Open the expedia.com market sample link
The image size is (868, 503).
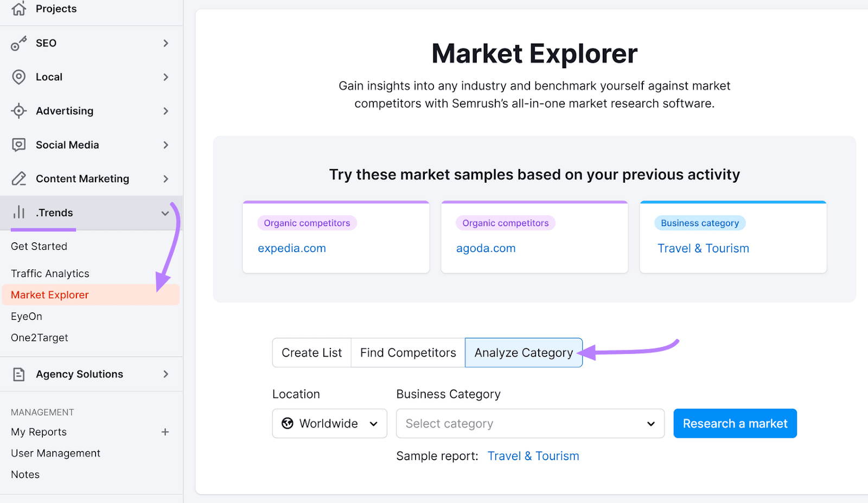292,248
